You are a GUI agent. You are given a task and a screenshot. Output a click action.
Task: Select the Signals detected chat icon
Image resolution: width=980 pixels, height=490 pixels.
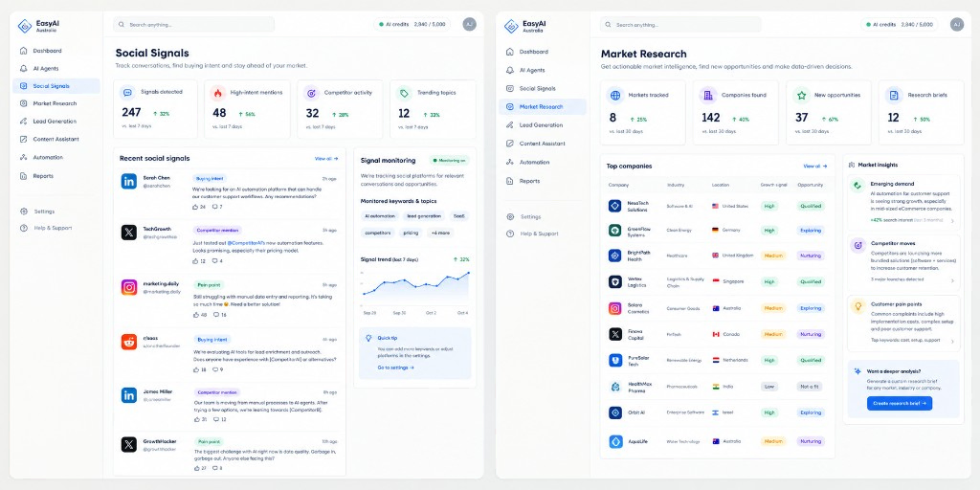click(127, 93)
